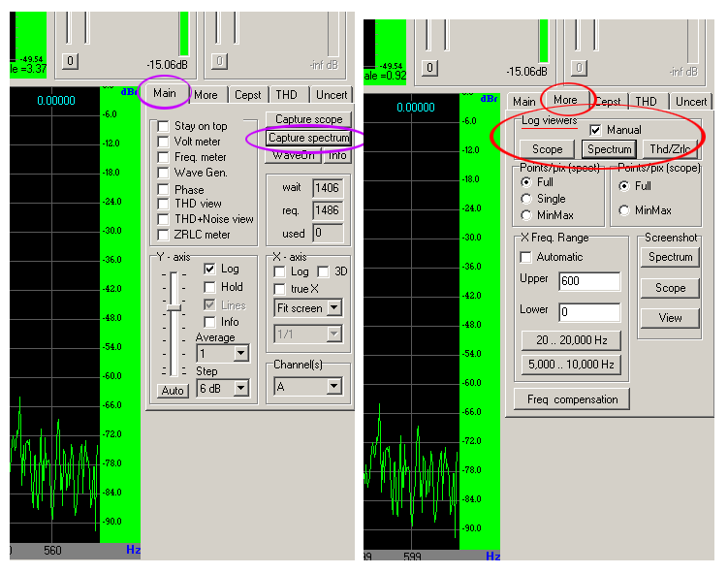The image size is (728, 573).
Task: Enable Y-axis Hold checkbox
Action: 209,287
